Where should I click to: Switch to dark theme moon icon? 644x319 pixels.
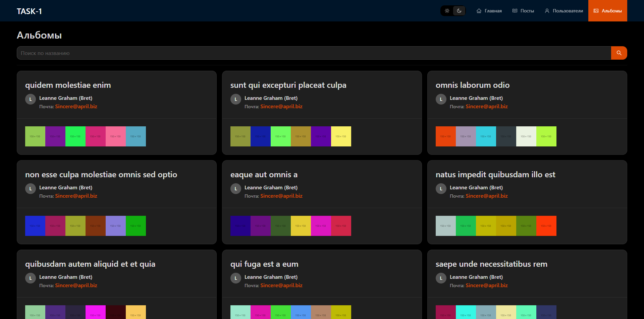point(459,11)
